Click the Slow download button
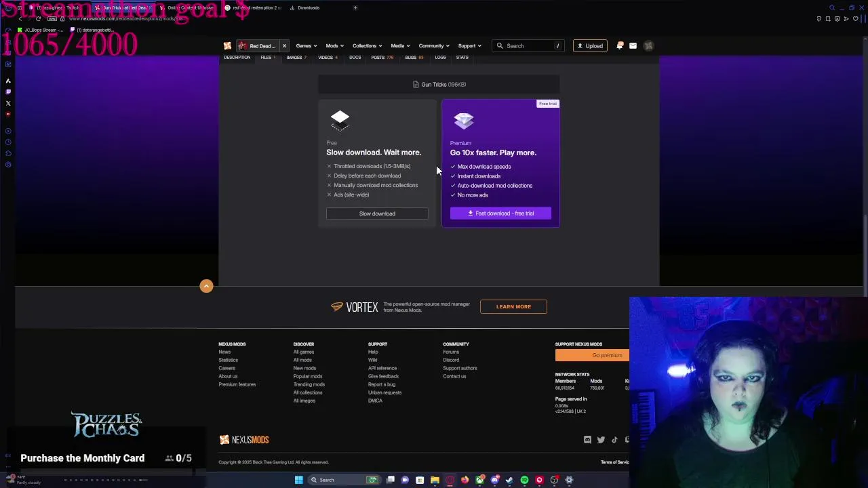This screenshot has width=868, height=488. pos(377,213)
